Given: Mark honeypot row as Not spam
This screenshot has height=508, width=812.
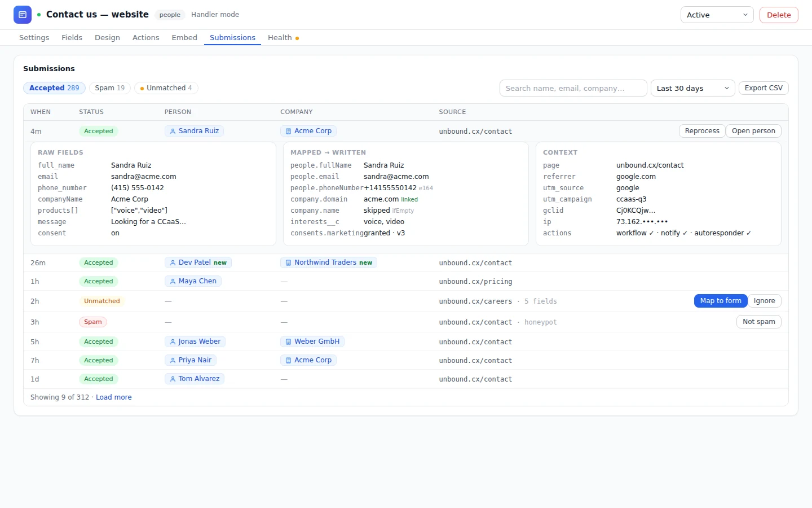Looking at the screenshot, I should (758, 322).
